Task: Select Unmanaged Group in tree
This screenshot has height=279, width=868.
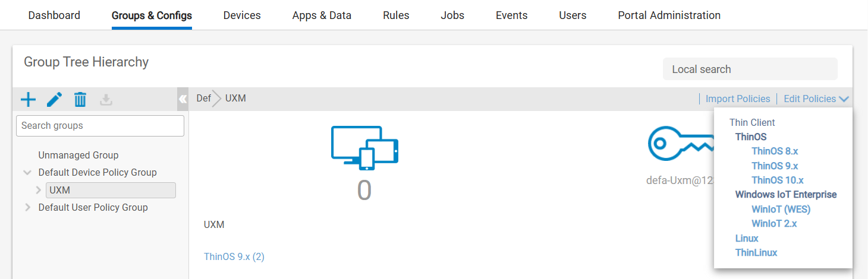Action: 78,156
